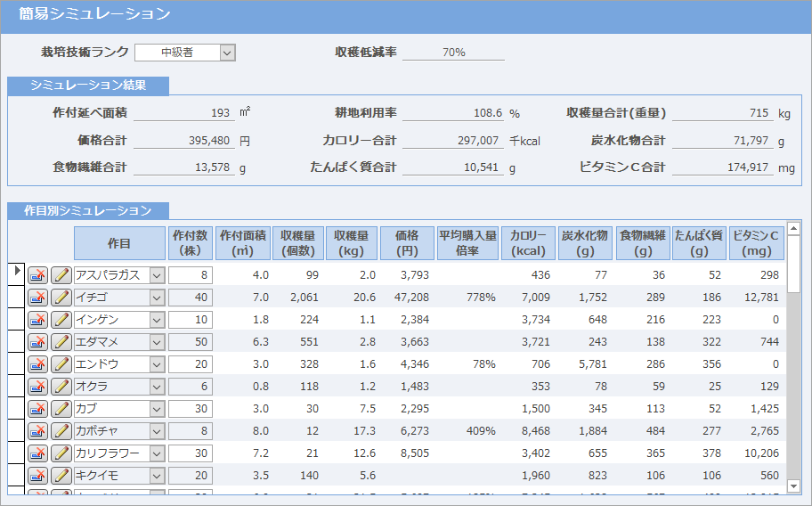
Task: Delete the キクイモ row using its icon
Action: (x=38, y=476)
